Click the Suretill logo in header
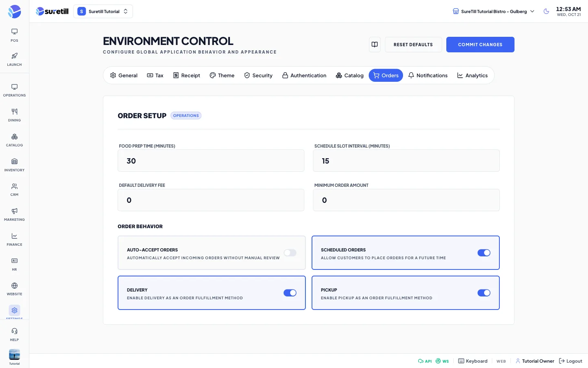 [x=52, y=11]
